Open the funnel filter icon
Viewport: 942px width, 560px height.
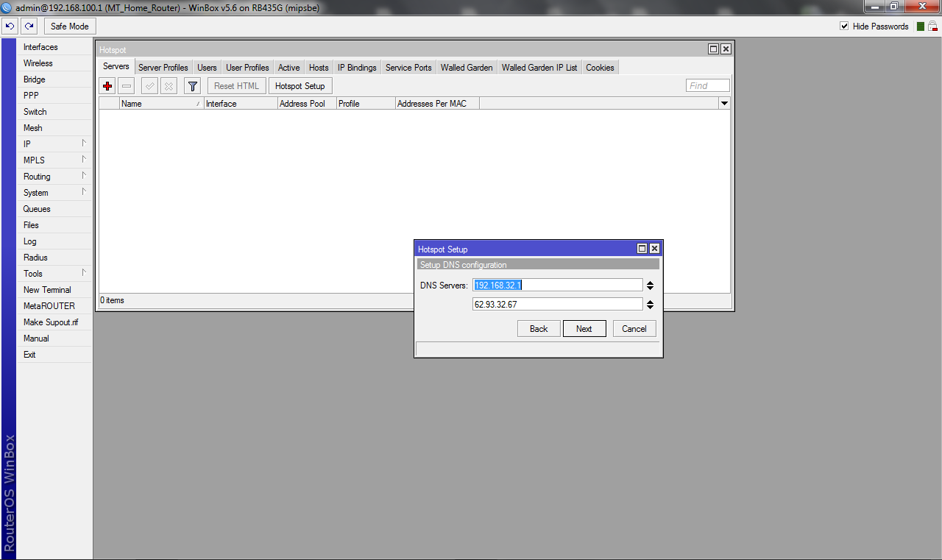pyautogui.click(x=192, y=86)
